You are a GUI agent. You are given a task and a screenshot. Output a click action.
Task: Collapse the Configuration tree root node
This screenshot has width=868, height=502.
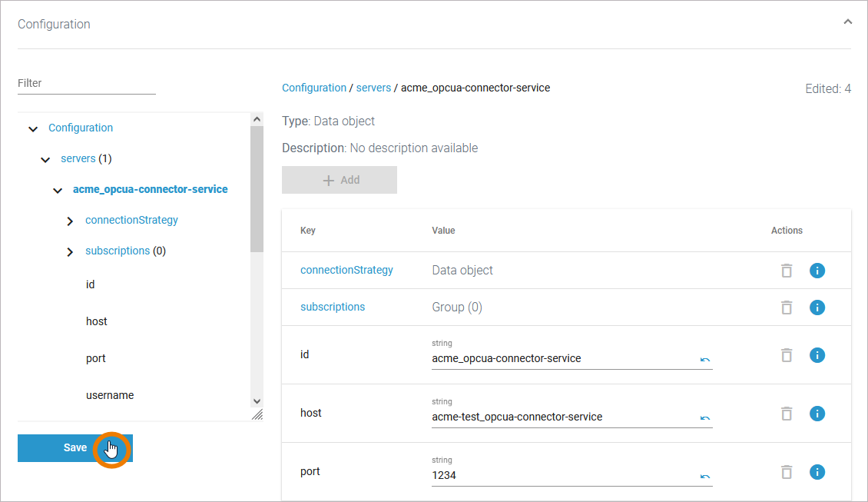[33, 129]
